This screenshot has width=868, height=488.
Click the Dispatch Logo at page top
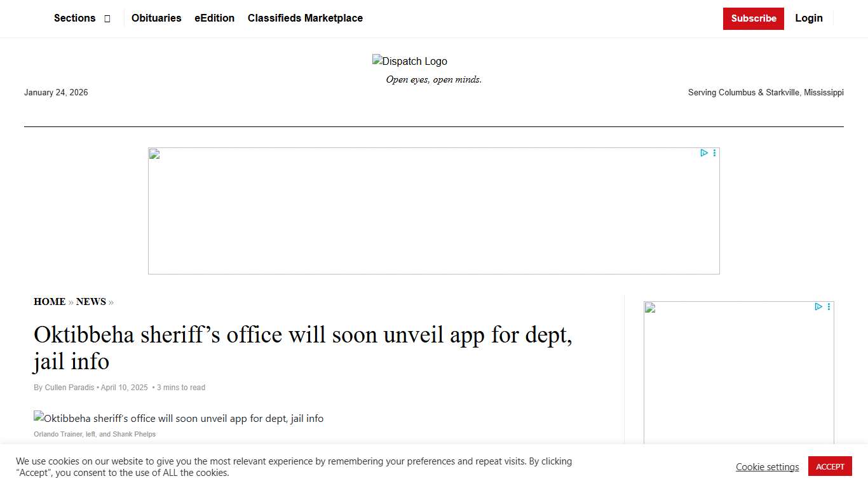(409, 61)
